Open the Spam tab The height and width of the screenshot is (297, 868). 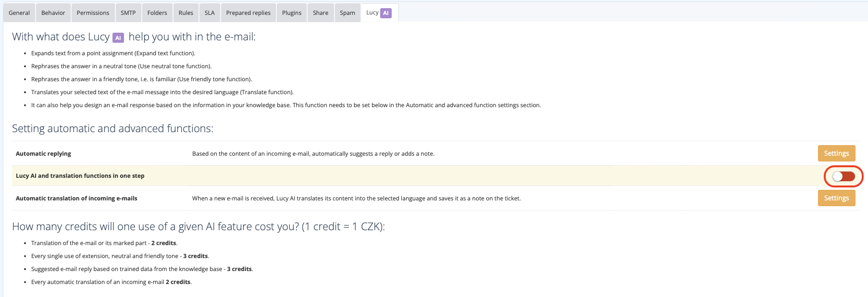pyautogui.click(x=347, y=13)
